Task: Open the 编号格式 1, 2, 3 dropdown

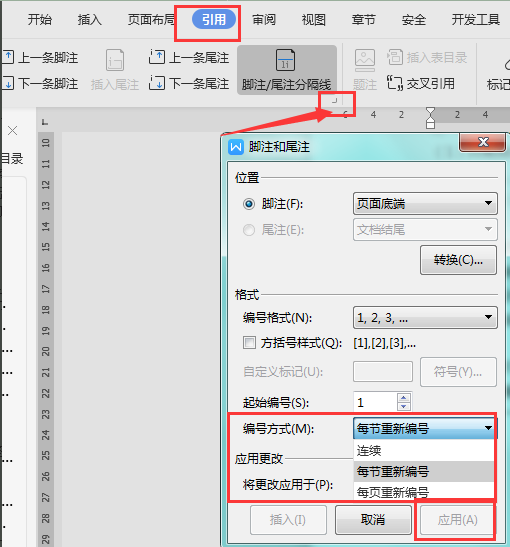Action: (x=425, y=317)
